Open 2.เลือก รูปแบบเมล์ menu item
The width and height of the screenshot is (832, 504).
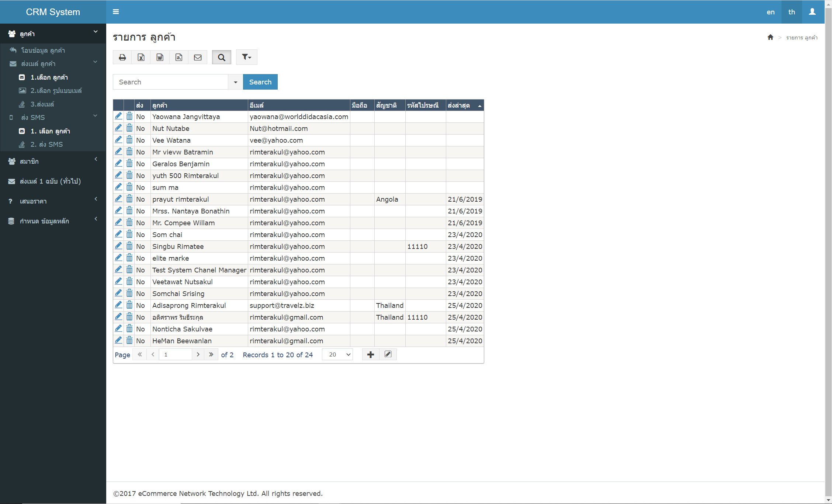(53, 90)
